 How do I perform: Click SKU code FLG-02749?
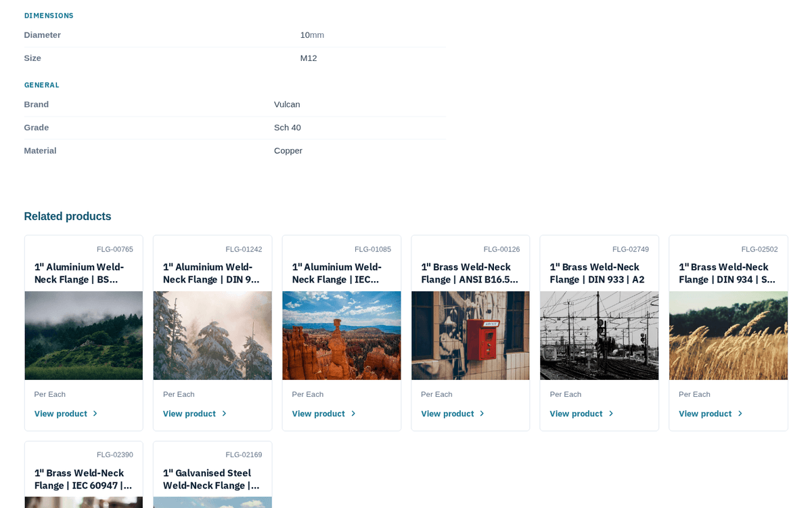pos(631,249)
